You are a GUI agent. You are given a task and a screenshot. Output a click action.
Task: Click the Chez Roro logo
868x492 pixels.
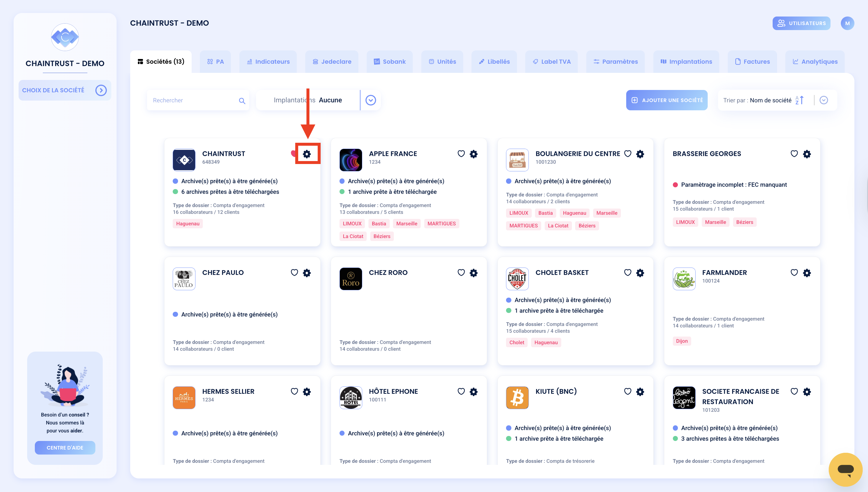[x=351, y=279]
